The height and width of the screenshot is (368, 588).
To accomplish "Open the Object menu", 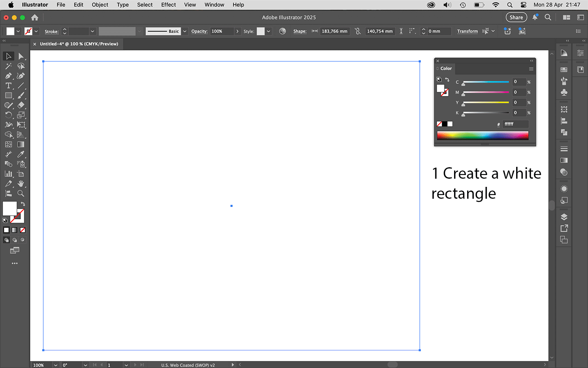I will point(100,5).
